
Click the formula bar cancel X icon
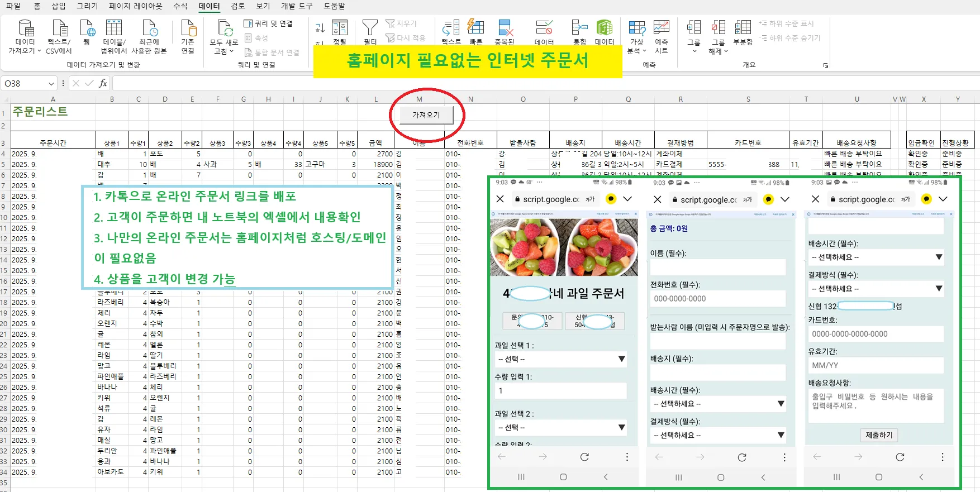(76, 83)
